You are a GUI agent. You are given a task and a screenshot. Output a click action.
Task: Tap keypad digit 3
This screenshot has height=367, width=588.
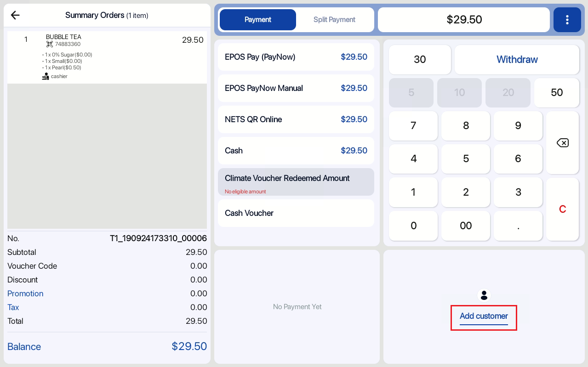click(x=518, y=192)
